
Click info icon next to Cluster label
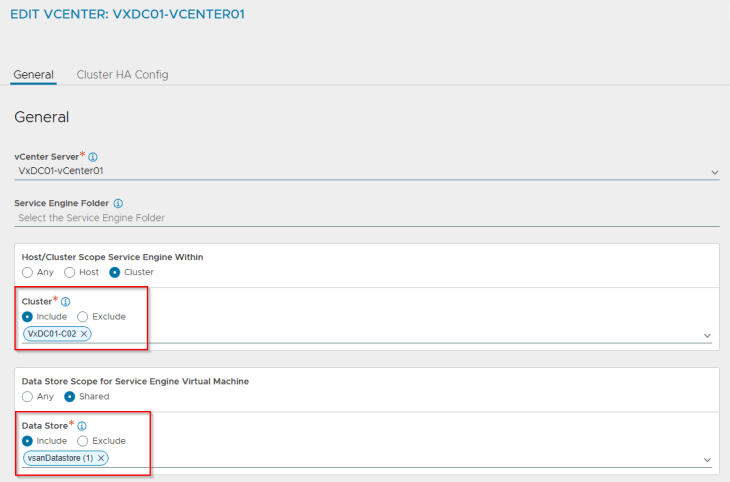pyautogui.click(x=66, y=301)
